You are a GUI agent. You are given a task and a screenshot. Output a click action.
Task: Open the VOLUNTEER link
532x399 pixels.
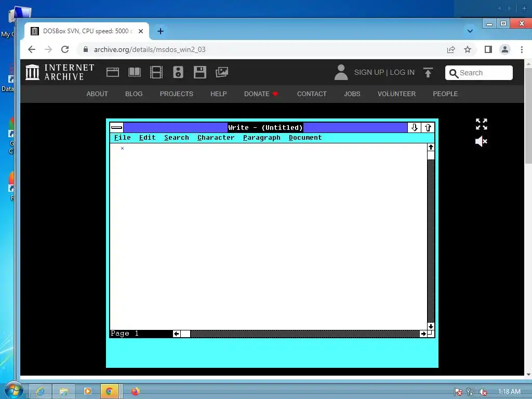(396, 94)
